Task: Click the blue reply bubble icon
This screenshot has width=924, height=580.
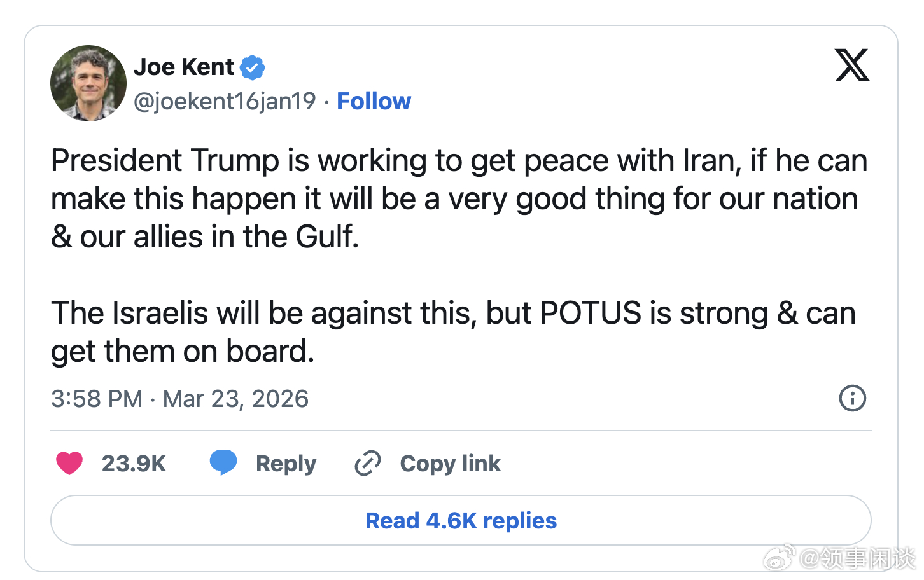Action: point(223,462)
